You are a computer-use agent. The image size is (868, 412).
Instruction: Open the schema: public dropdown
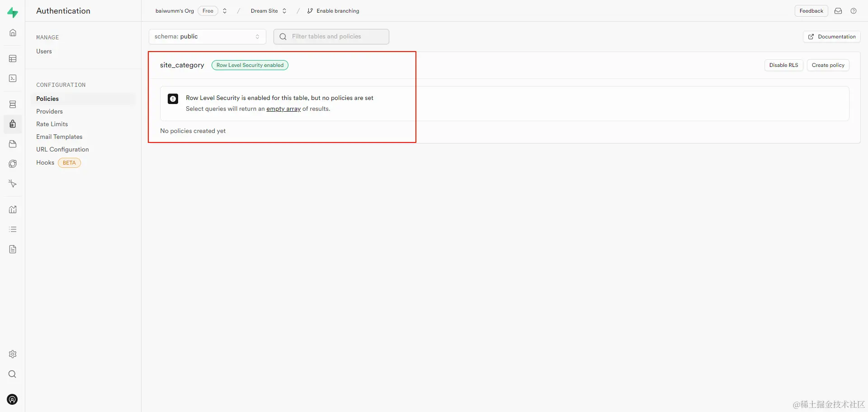point(208,37)
